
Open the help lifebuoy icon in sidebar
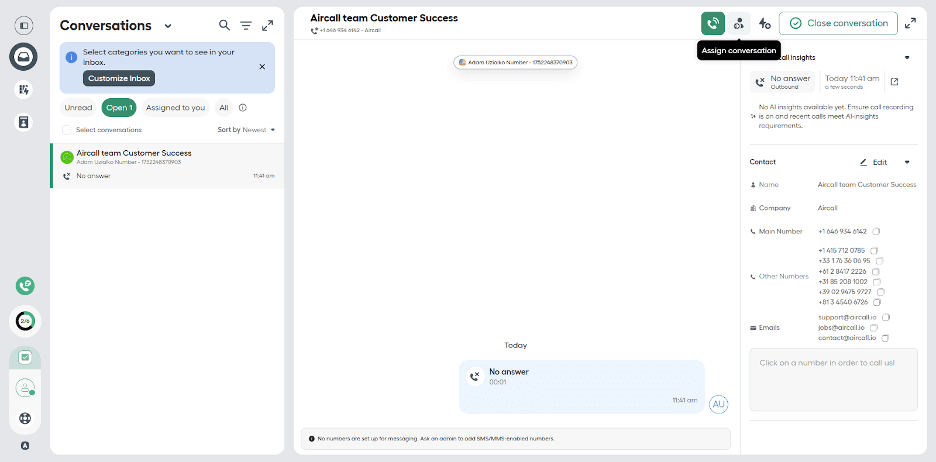tap(24, 418)
